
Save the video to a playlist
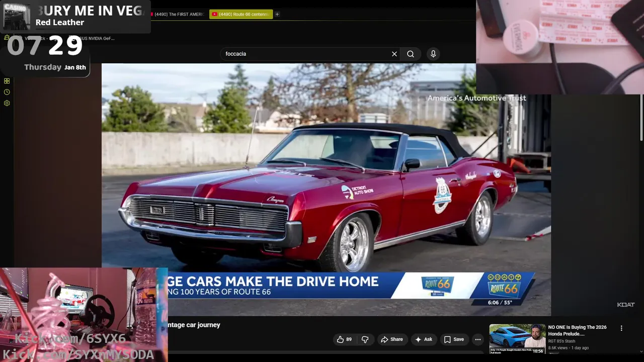(x=454, y=339)
